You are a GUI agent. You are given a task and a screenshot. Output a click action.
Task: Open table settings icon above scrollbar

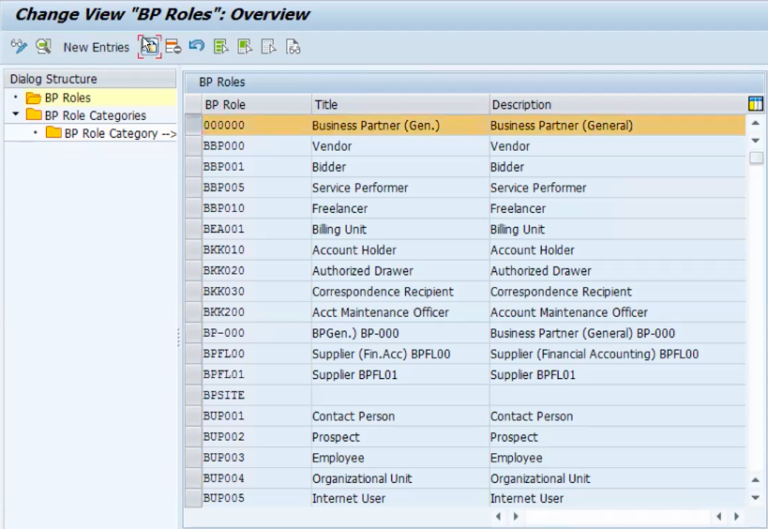(x=756, y=104)
